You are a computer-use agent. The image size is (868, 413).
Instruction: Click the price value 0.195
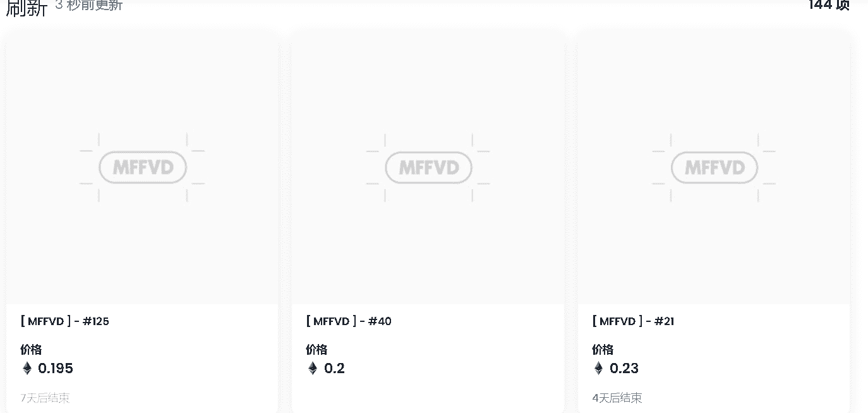56,369
